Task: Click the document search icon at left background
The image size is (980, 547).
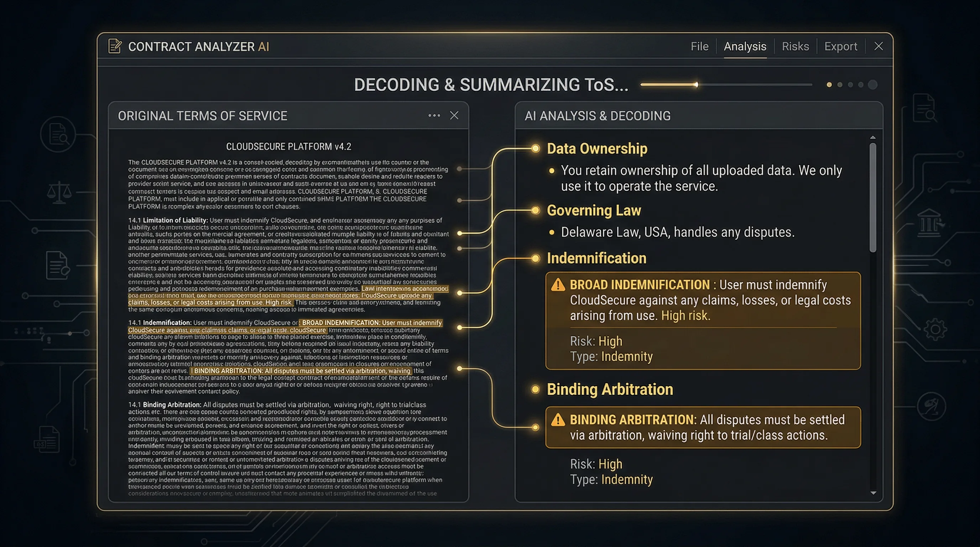Action: [58, 134]
